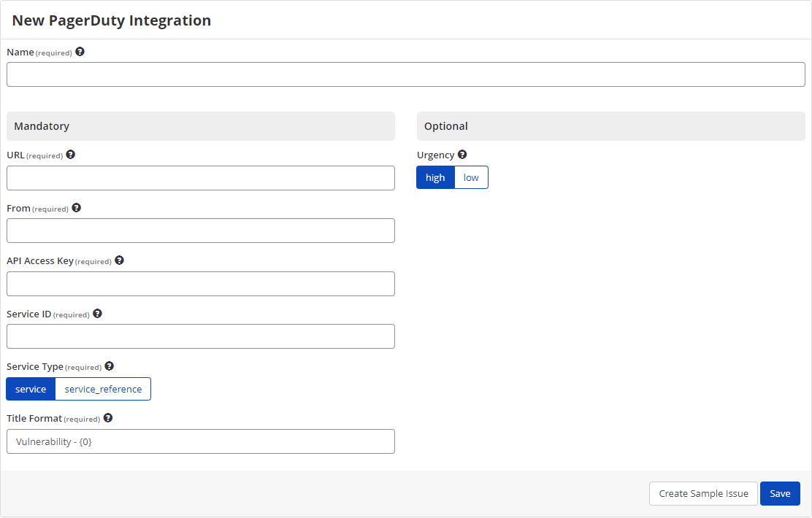Click into the URL input field
This screenshot has width=812, height=518.
point(201,177)
